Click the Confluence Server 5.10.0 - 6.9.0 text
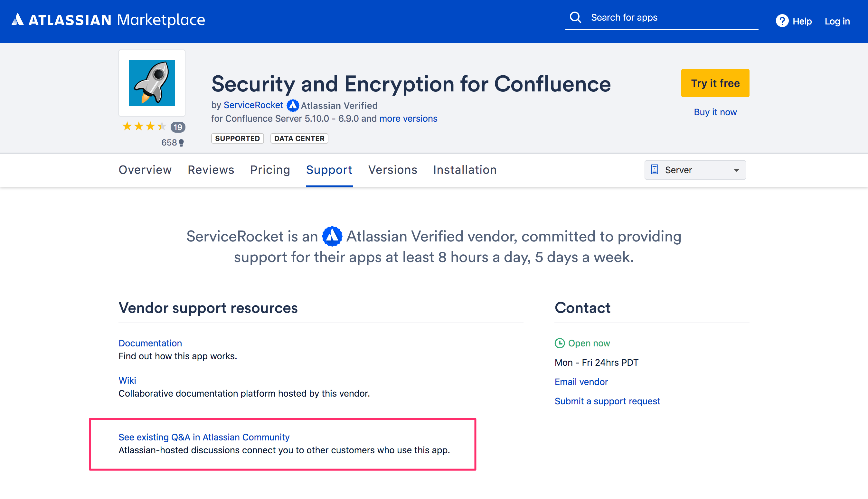This screenshot has width=868, height=499. 292,118
